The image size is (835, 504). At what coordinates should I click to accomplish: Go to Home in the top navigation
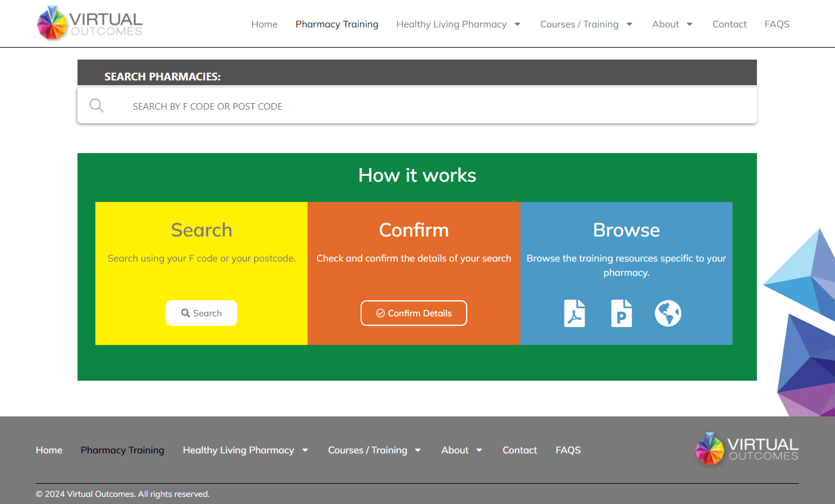tap(264, 24)
